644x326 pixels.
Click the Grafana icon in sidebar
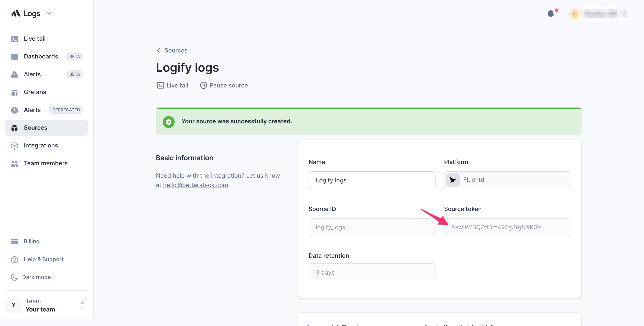(x=14, y=92)
